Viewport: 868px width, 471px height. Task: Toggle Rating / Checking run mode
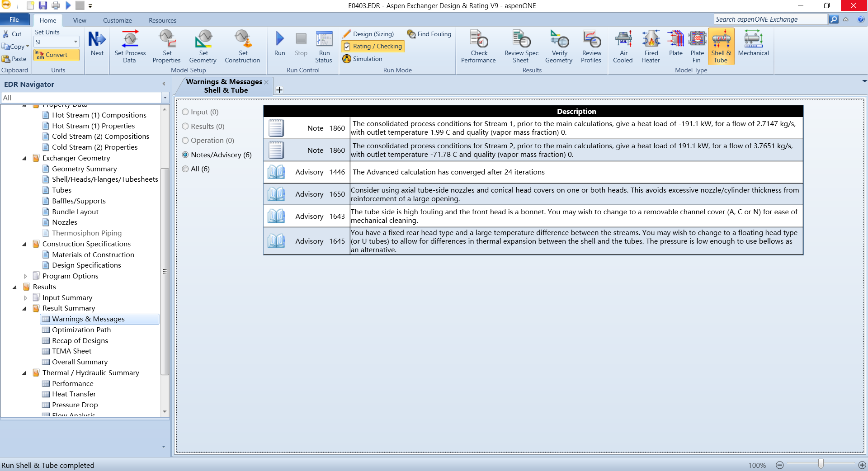pyautogui.click(x=373, y=46)
